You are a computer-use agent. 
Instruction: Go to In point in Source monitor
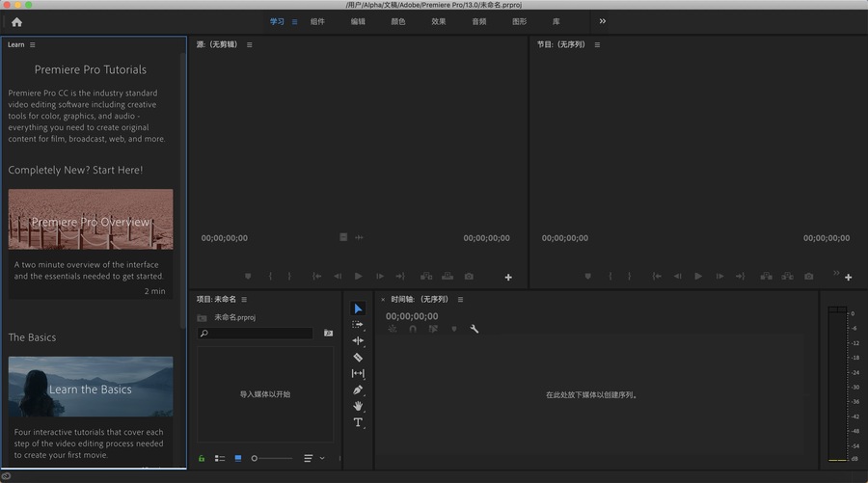[316, 276]
